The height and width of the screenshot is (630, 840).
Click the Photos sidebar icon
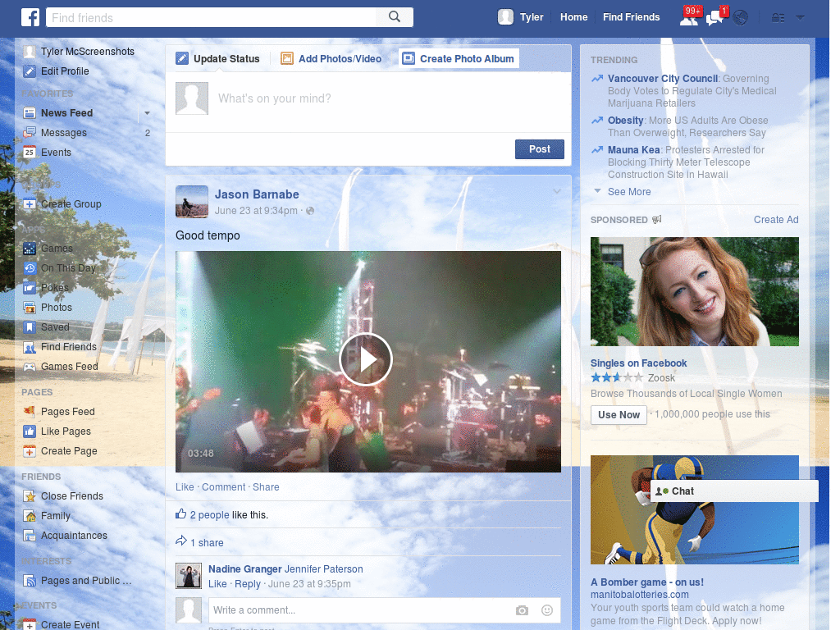coord(30,308)
